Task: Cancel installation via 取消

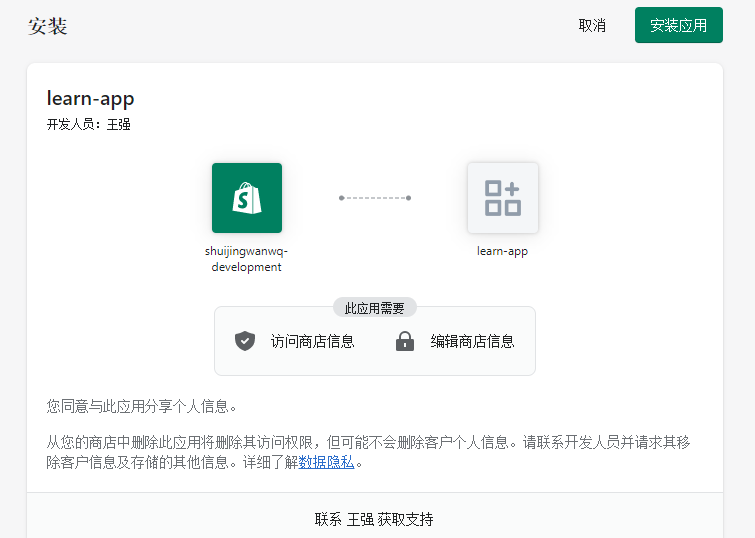Action: [592, 26]
